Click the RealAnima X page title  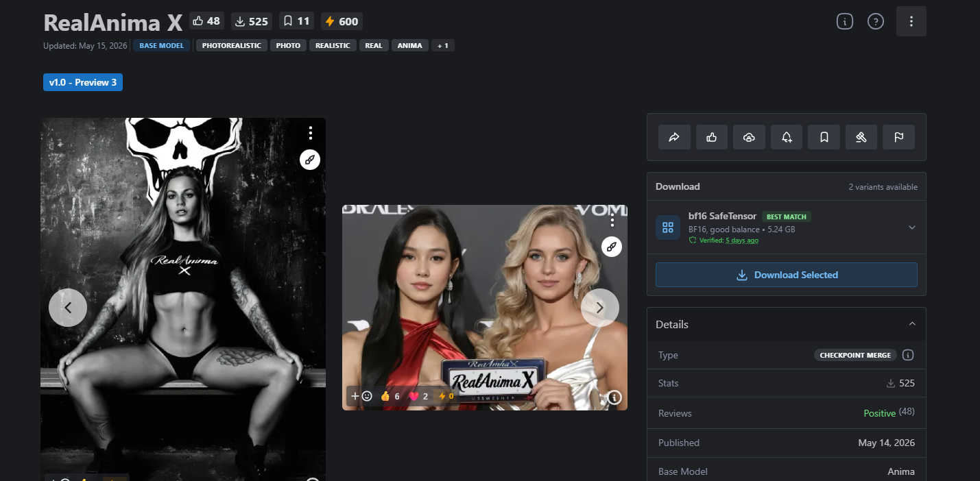[113, 23]
